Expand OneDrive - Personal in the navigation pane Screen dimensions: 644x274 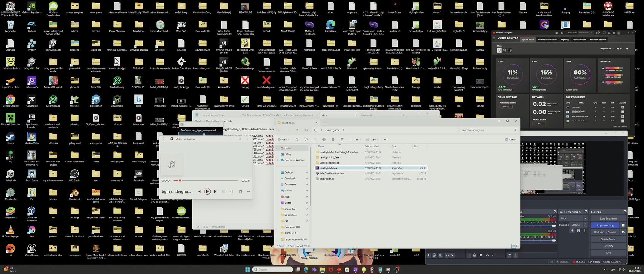pyautogui.click(x=278, y=160)
